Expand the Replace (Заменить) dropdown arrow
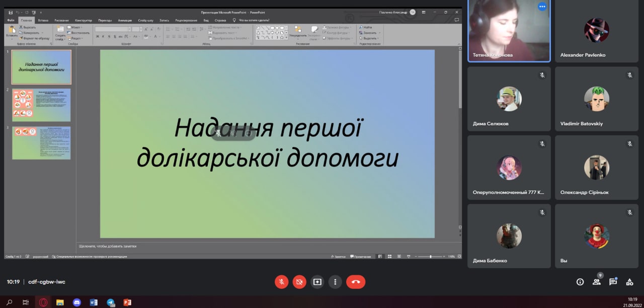Image resolution: width=644 pixels, height=308 pixels. pyautogui.click(x=379, y=33)
